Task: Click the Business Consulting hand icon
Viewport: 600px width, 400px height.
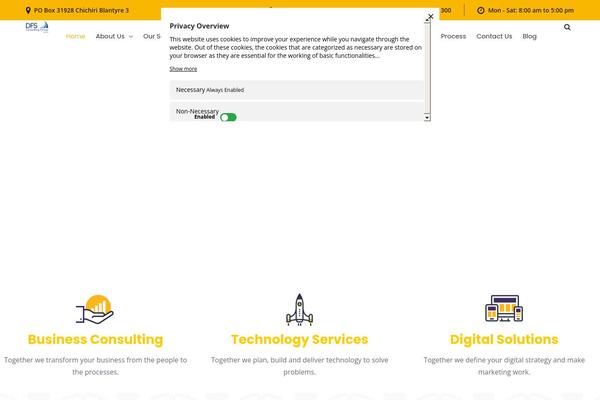Action: (95, 309)
